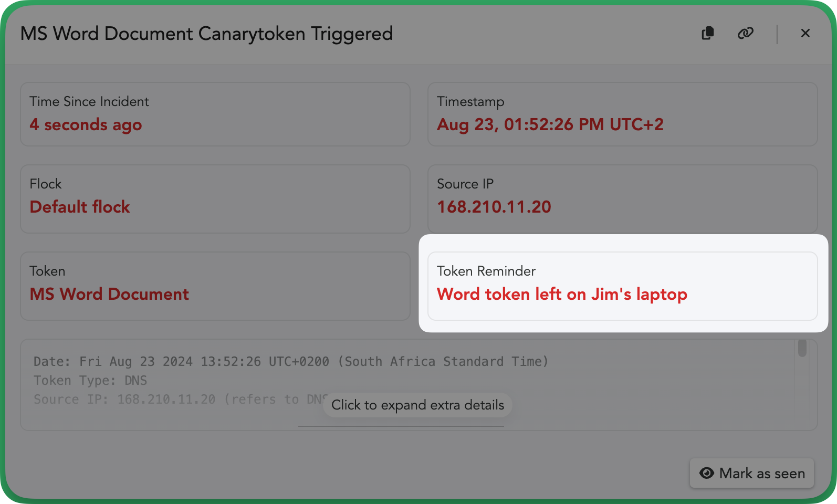Image resolution: width=837 pixels, height=504 pixels.
Task: Click the eye icon beside Mark as seen
Action: (x=707, y=473)
